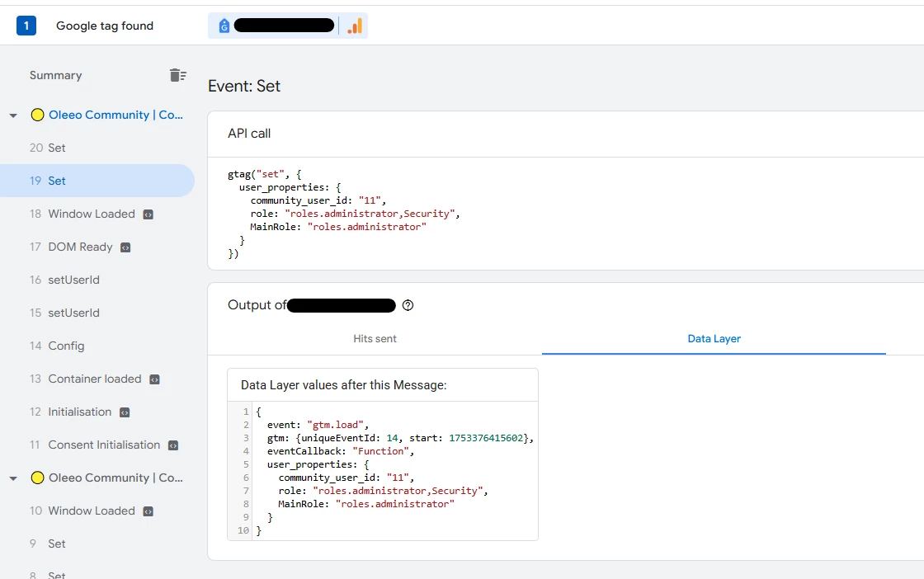This screenshot has height=579, width=924.
Task: Click the Event: Set heading
Action: point(244,86)
